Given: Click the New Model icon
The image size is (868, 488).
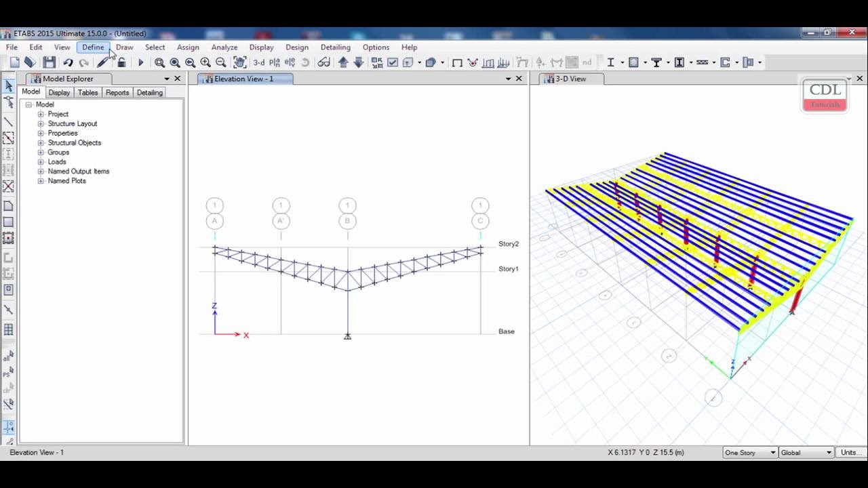Looking at the screenshot, I should [14, 62].
